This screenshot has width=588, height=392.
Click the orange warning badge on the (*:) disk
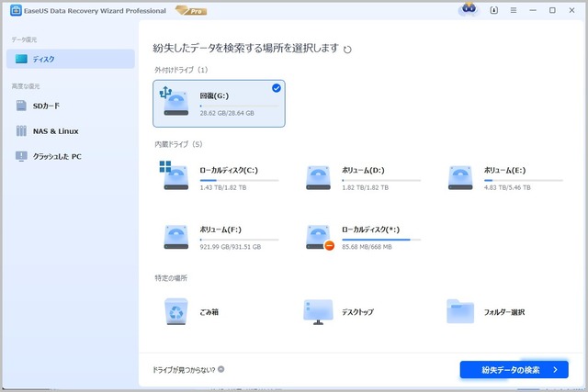click(x=329, y=245)
